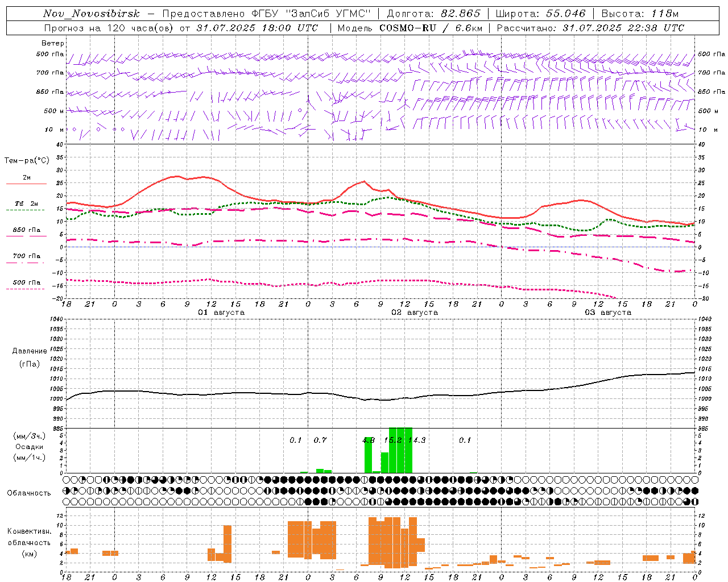Click the forecast start text "Прогноз на 120 часа(ов)"

pos(109,28)
